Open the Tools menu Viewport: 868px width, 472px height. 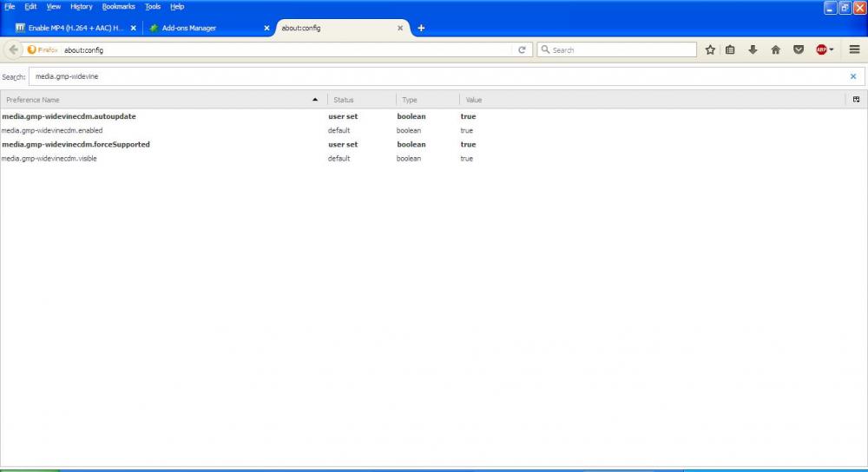pyautogui.click(x=153, y=6)
